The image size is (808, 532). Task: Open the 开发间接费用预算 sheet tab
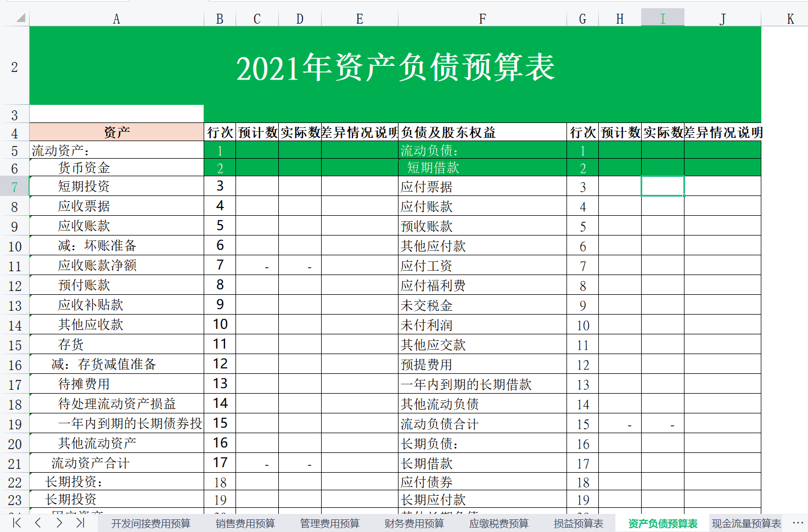tap(151, 524)
